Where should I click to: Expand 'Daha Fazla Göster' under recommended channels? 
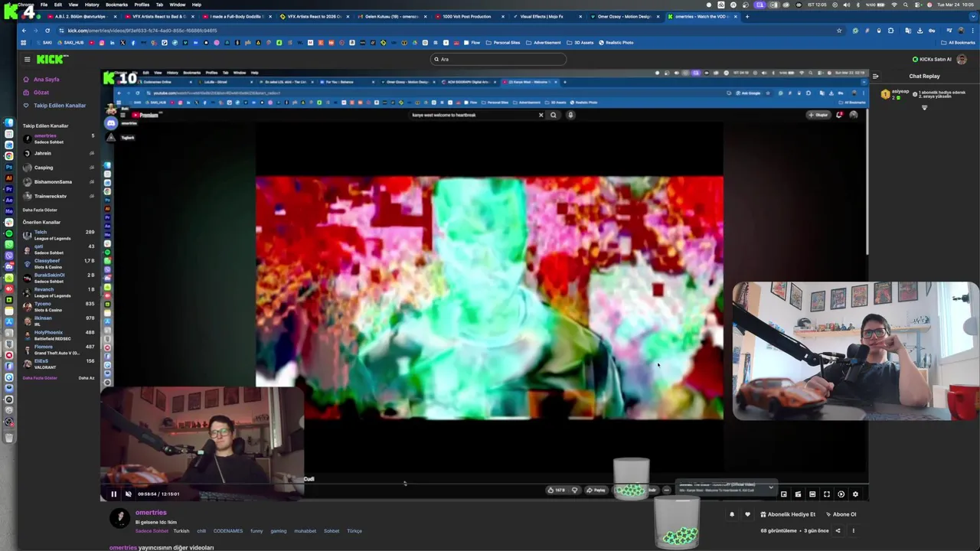[40, 378]
